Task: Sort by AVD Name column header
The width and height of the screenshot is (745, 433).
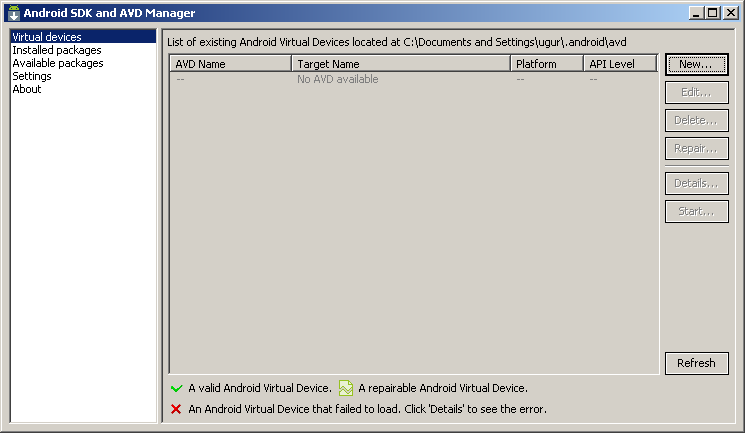Action: pos(230,64)
